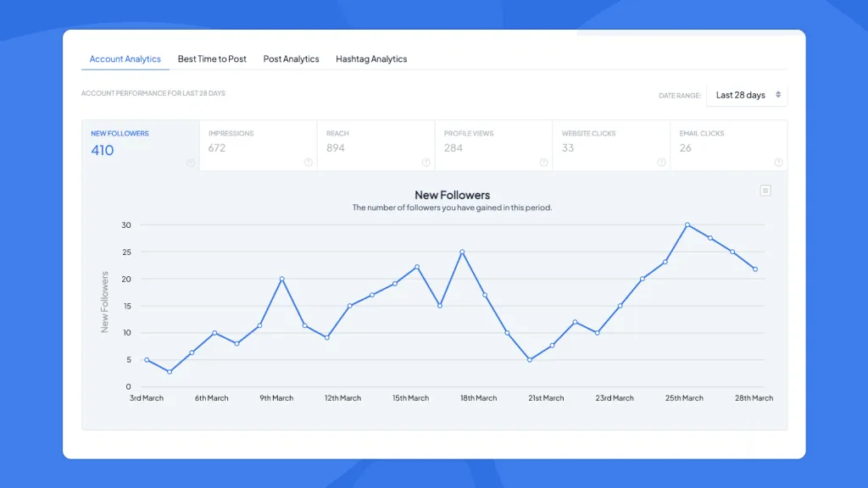Open the chart hamburger menu icon
This screenshot has height=488, width=868.
click(765, 191)
